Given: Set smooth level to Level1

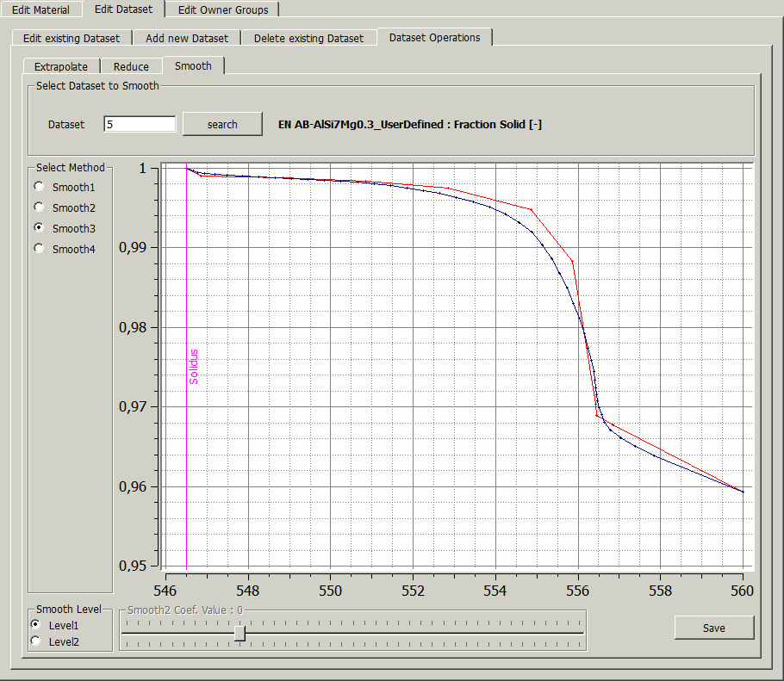Looking at the screenshot, I should [x=35, y=625].
